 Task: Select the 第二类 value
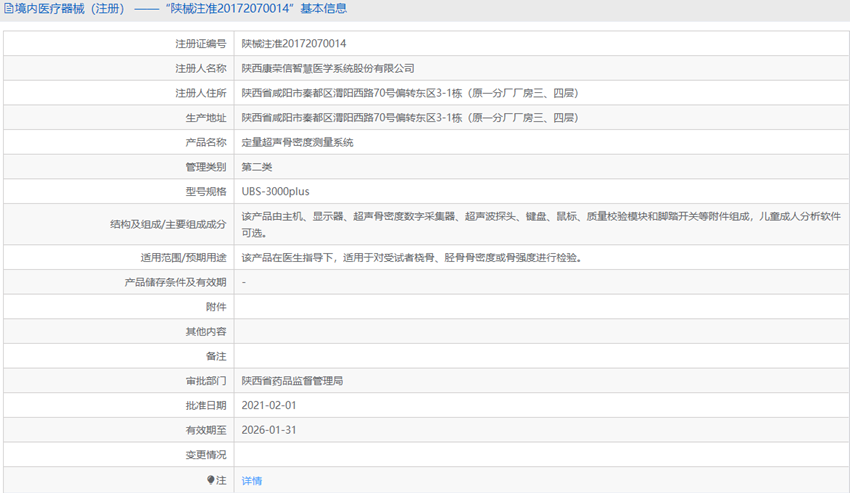[256, 167]
